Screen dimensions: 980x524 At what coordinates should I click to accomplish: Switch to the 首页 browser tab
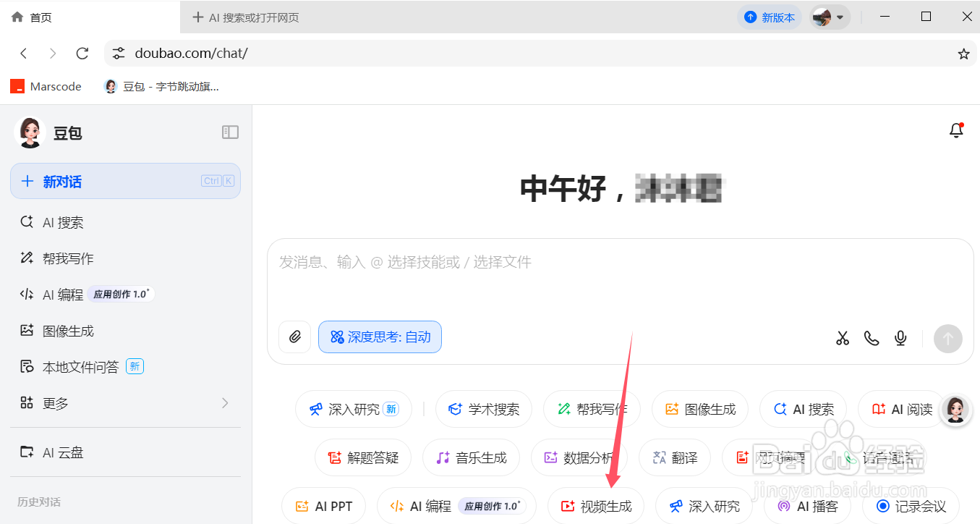click(31, 16)
